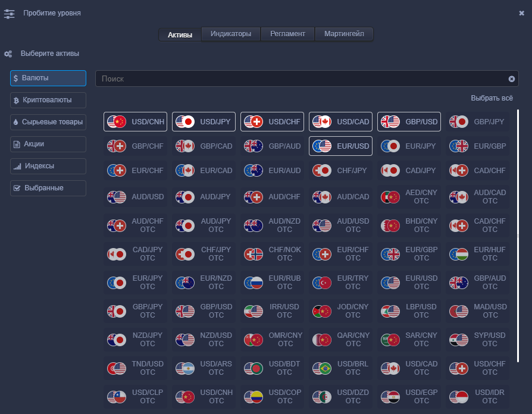Open the Сырьевые товары category
The height and width of the screenshot is (414, 532).
[48, 122]
